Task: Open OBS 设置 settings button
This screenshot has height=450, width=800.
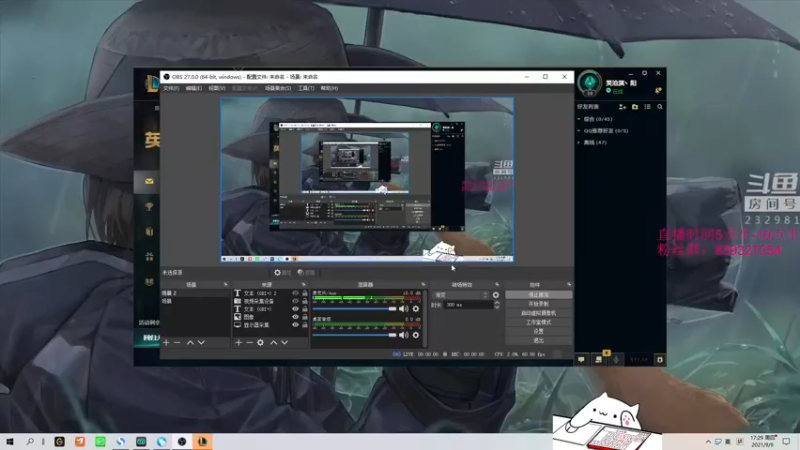Action: pos(539,332)
